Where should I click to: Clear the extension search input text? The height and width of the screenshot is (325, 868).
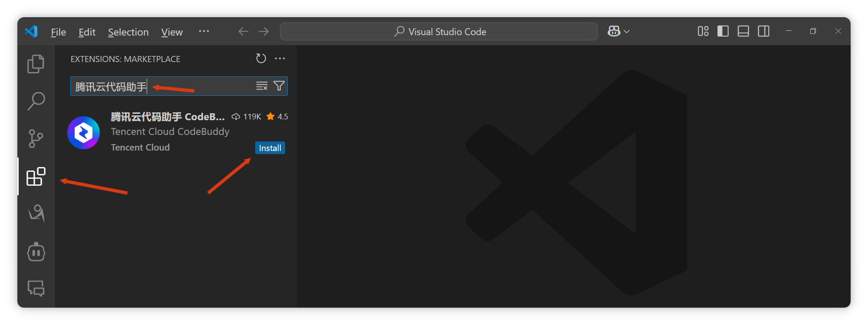262,86
